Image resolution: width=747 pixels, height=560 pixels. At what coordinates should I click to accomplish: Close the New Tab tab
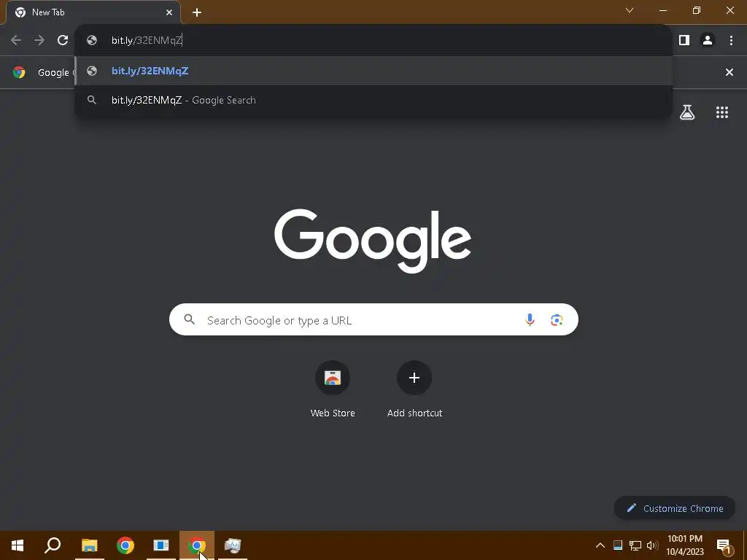click(169, 12)
